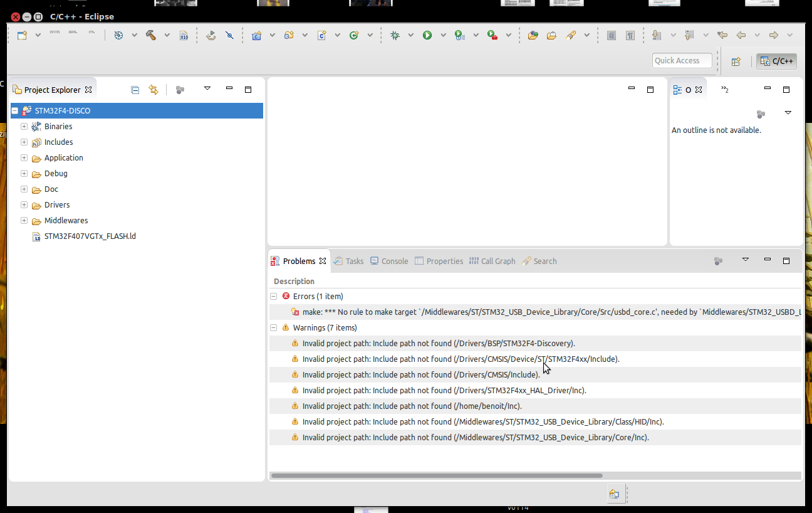Click the Run with External Tools toolbox icon

pos(492,35)
